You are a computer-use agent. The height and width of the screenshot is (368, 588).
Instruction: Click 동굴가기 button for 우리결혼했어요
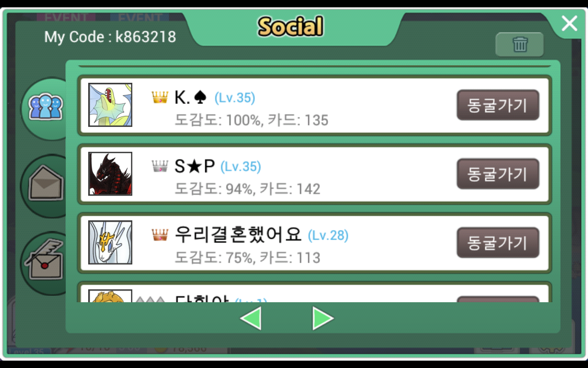(x=498, y=242)
